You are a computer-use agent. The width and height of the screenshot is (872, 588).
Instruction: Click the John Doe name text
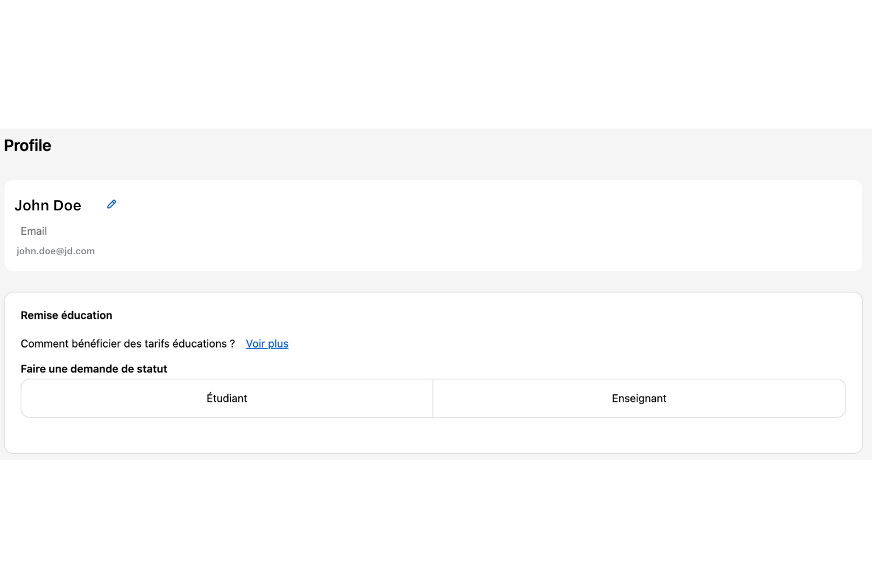tap(48, 205)
